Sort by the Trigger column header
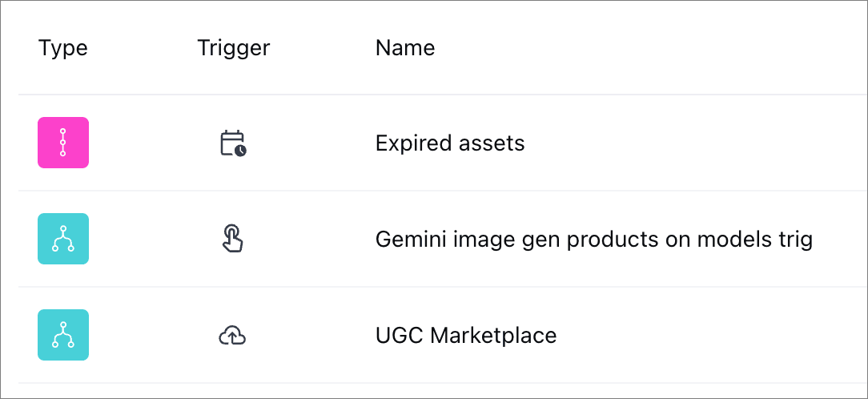This screenshot has height=399, width=868. click(x=233, y=48)
